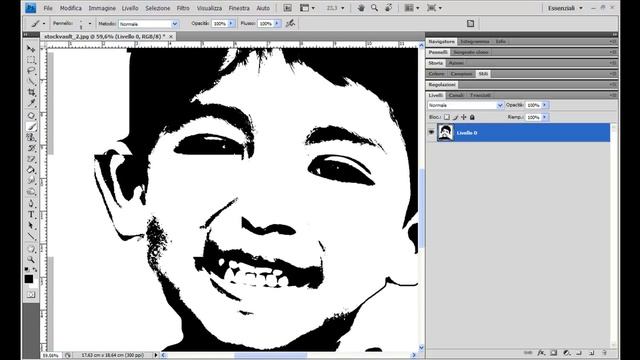This screenshot has height=360, width=640.
Task: Select the Eyedropper tool
Action: tap(31, 104)
